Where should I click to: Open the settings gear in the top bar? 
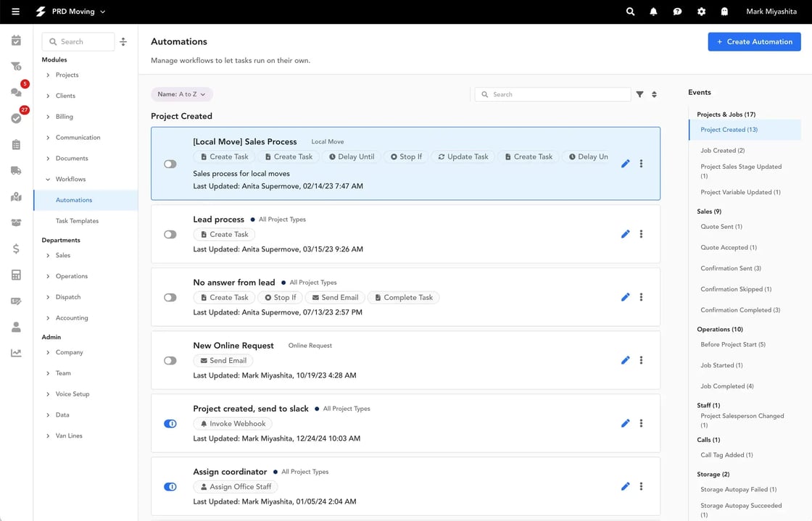click(700, 11)
